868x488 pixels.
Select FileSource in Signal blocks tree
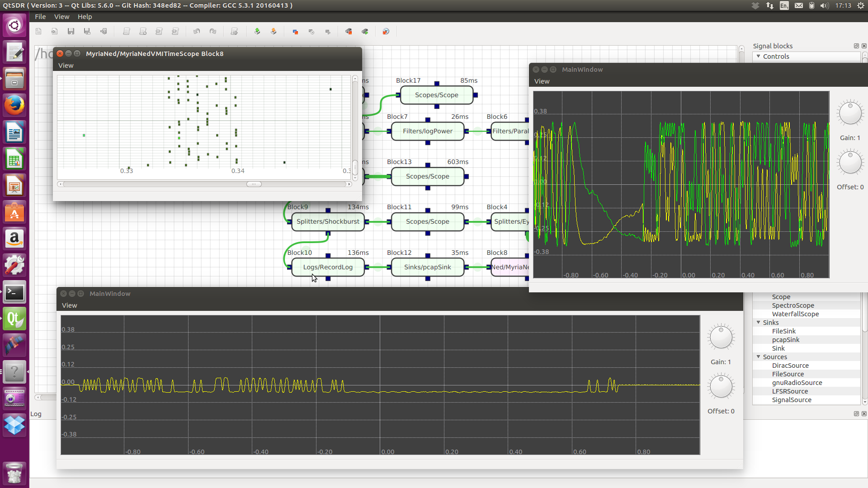coord(788,374)
